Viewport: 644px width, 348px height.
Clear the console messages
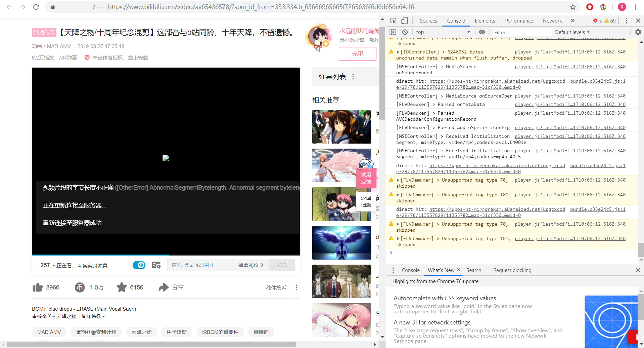point(405,32)
